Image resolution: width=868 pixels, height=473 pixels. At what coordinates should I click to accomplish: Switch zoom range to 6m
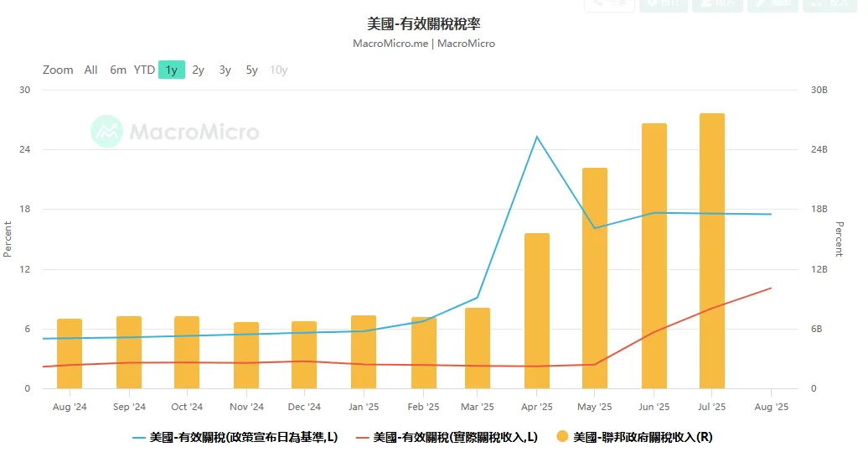click(118, 70)
